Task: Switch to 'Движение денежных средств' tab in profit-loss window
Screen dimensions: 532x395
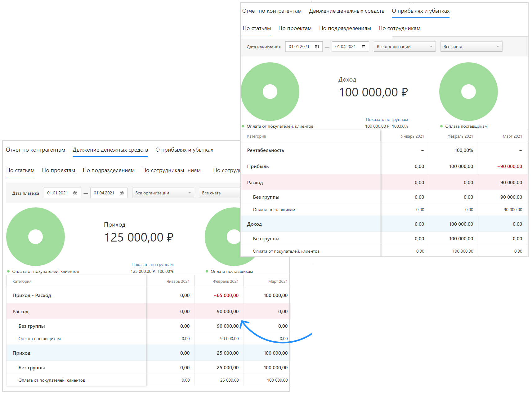Action: point(346,11)
